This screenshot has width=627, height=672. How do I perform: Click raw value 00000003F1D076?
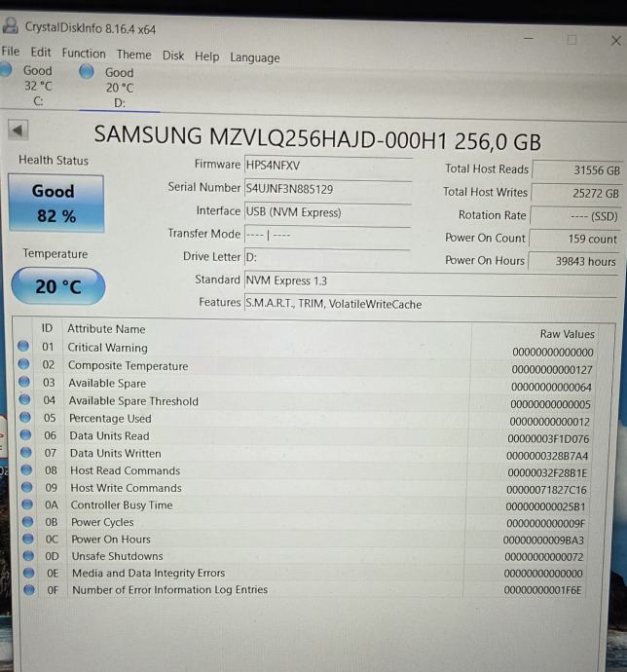tap(548, 439)
